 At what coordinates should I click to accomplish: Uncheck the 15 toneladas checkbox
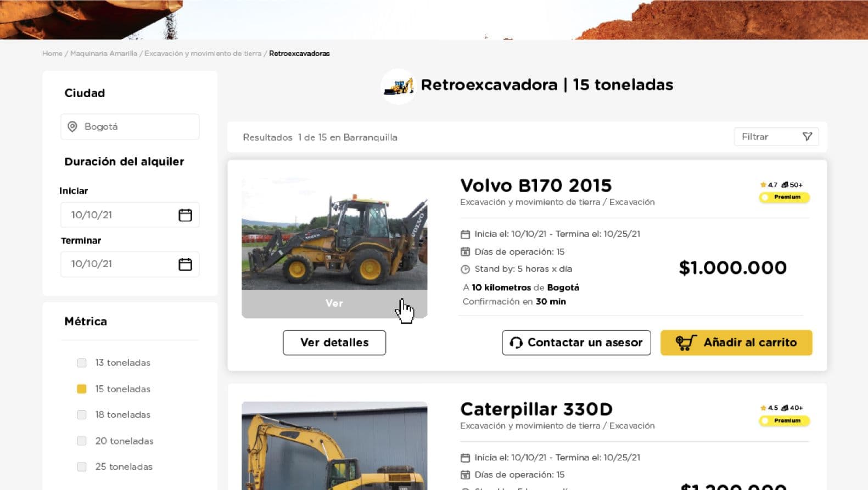tap(82, 389)
